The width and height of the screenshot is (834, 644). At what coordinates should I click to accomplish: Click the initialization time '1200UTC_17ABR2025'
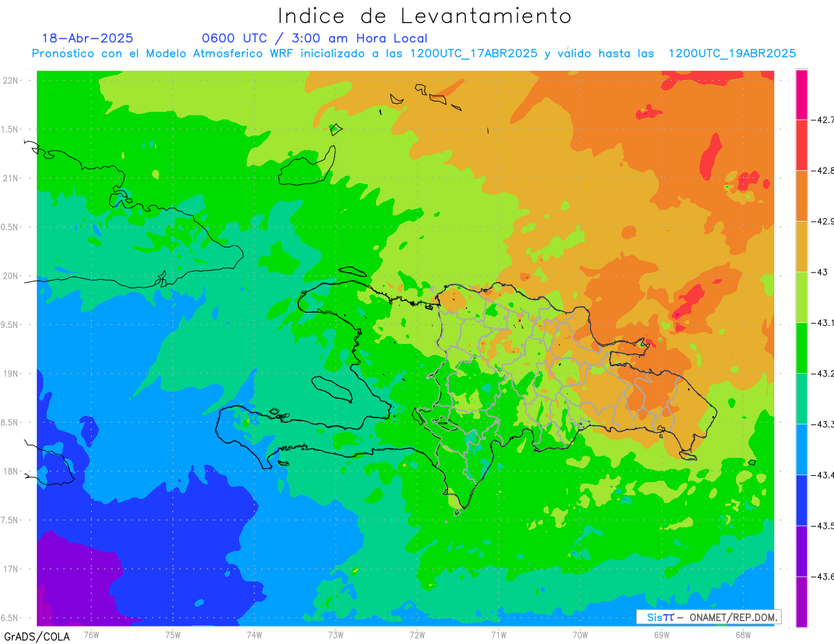pyautogui.click(x=474, y=53)
